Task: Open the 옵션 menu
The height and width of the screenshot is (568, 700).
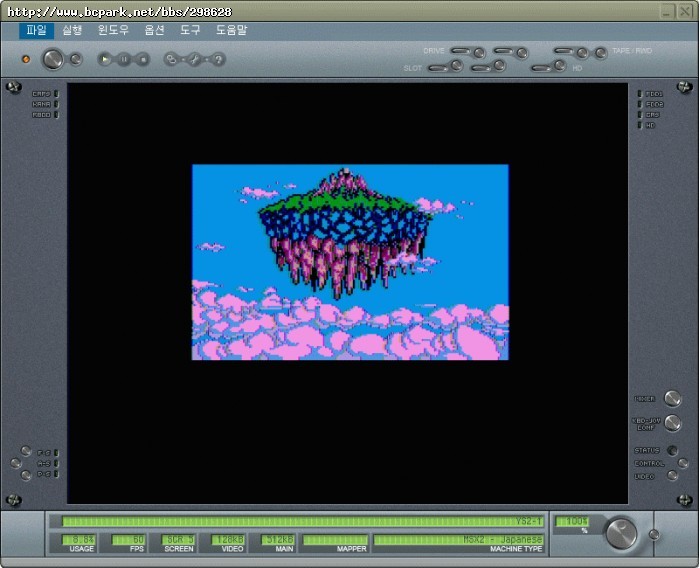Action: click(154, 30)
